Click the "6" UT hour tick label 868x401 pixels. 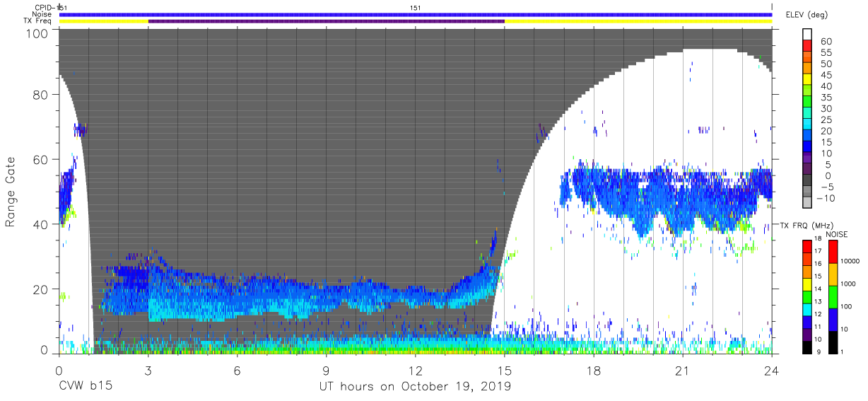(x=237, y=371)
